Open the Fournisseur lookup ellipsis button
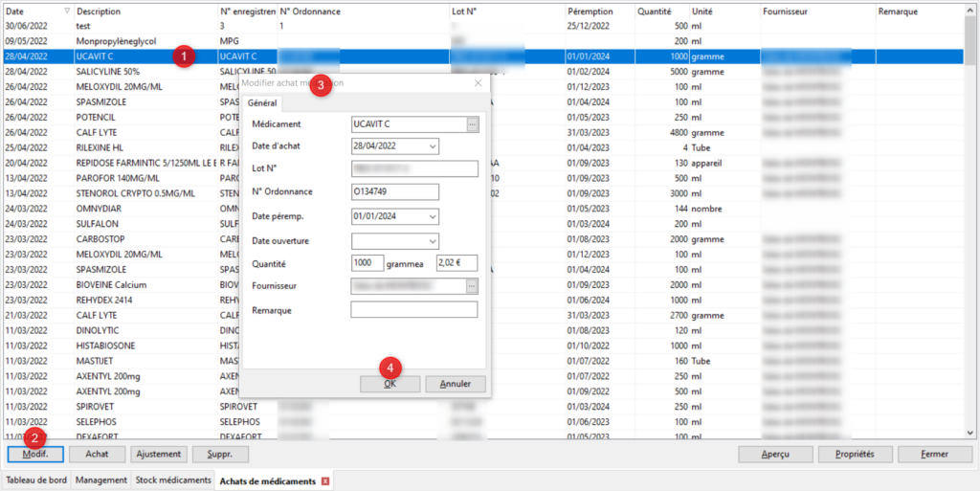 point(472,285)
